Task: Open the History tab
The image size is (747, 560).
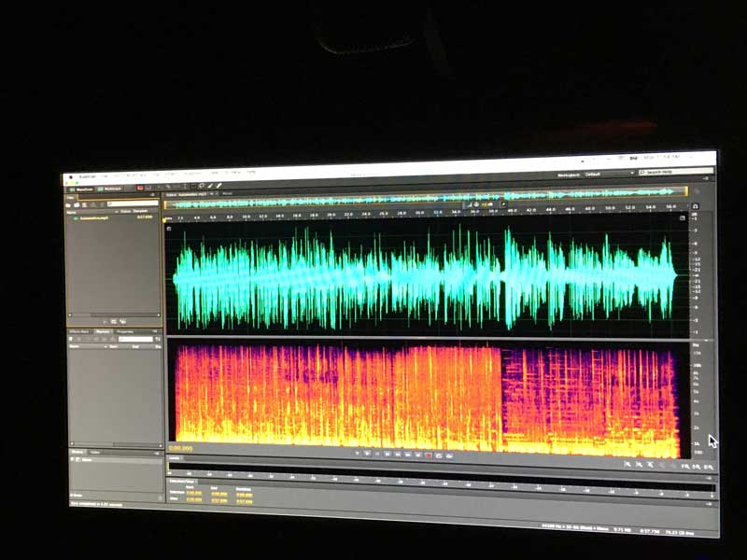Action: [78, 452]
